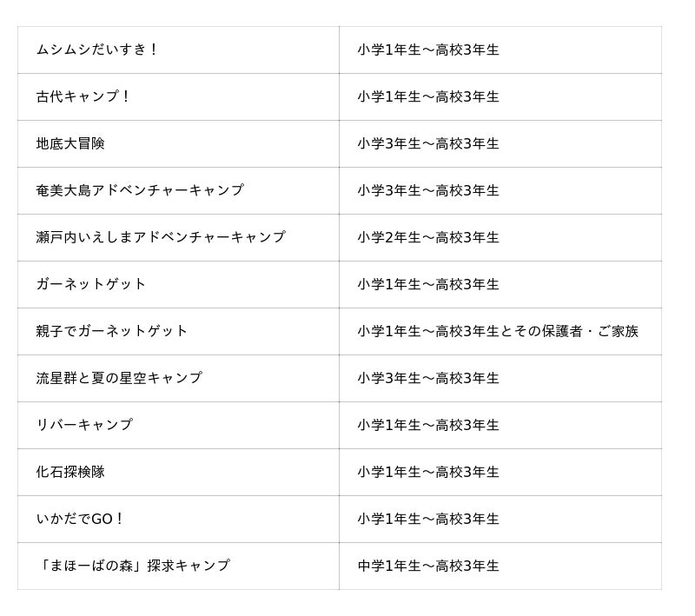Select the ガーネットゲット program cell

click(178, 284)
